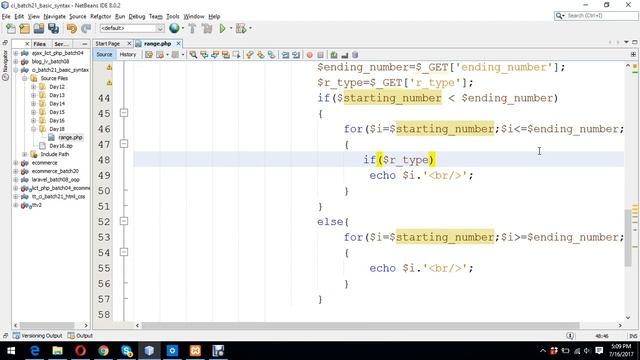This screenshot has width=640, height=360.
Task: Close the range.php editor tab
Action: click(x=178, y=43)
